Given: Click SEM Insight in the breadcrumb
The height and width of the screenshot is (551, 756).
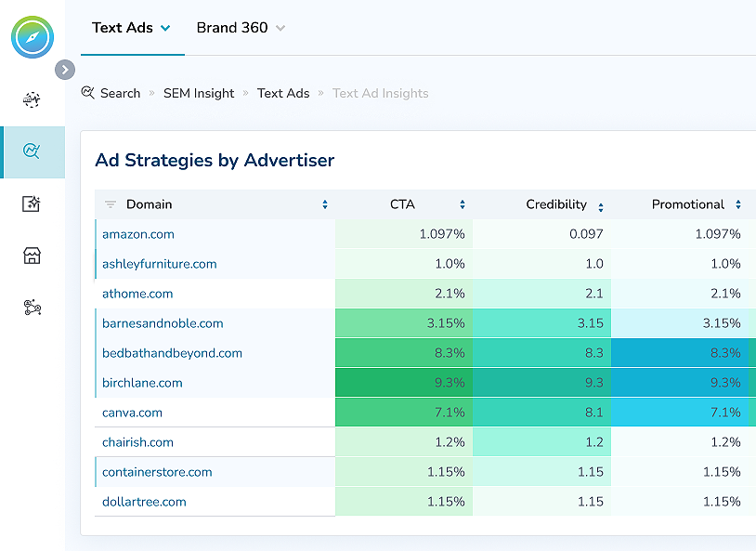Looking at the screenshot, I should pos(198,93).
